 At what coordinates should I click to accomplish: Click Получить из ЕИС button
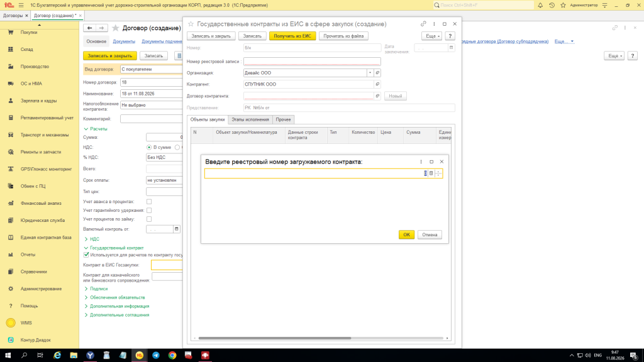292,36
